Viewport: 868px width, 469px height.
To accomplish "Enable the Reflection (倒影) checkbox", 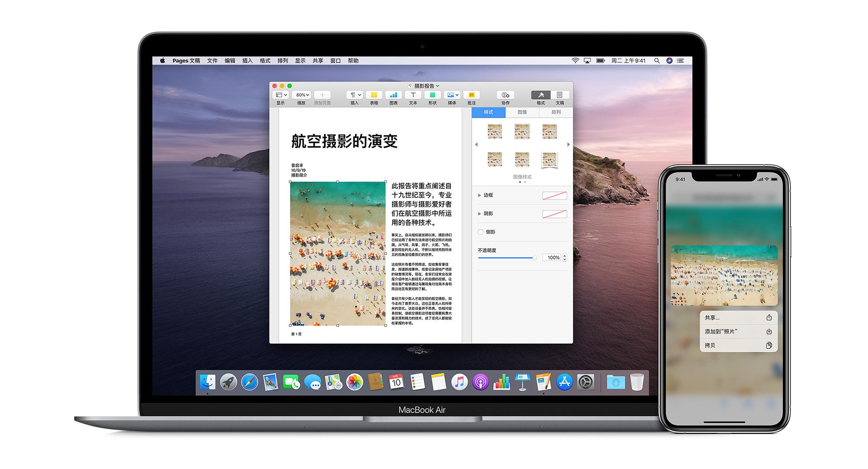I will 480,232.
